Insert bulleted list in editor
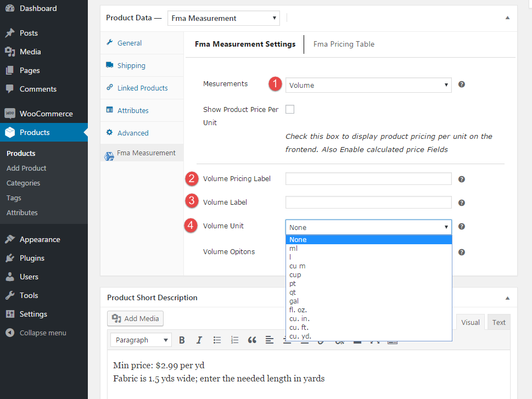This screenshot has height=399, width=532. 217,340
